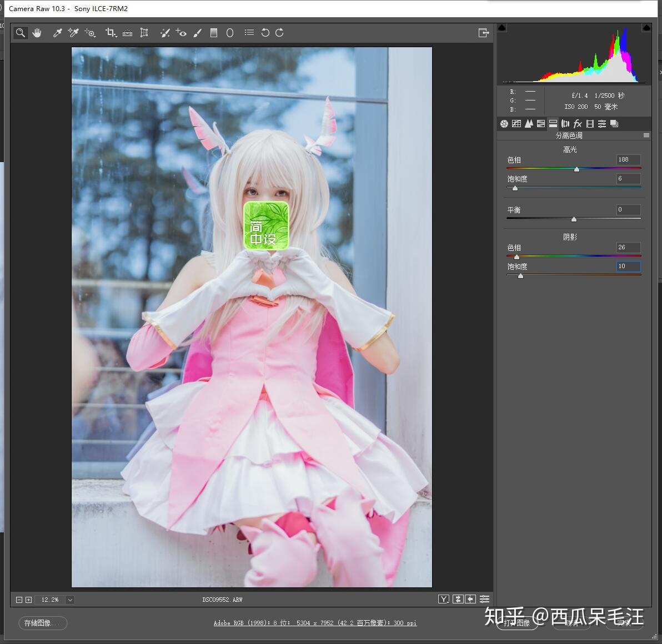The height and width of the screenshot is (644, 662).
Task: Switch to the HSL Adjustments panel tab
Action: (541, 124)
